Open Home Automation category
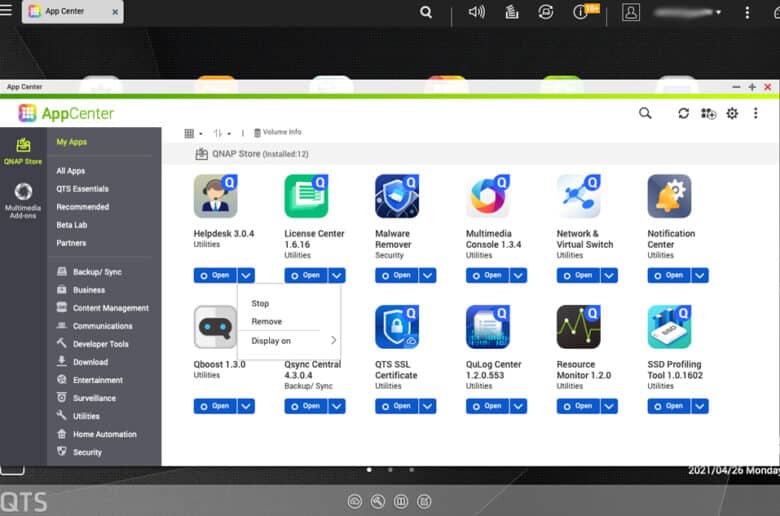Image resolution: width=780 pixels, height=516 pixels. tap(97, 434)
